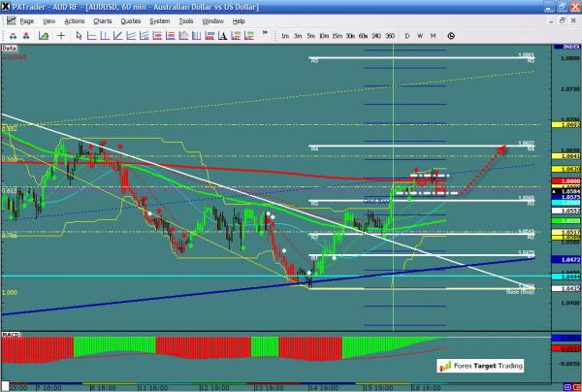Select the arrow pointer tool

[80, 35]
